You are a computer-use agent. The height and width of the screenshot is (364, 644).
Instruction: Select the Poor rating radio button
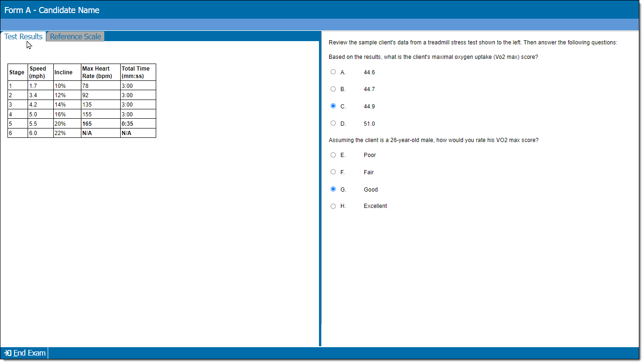point(333,155)
